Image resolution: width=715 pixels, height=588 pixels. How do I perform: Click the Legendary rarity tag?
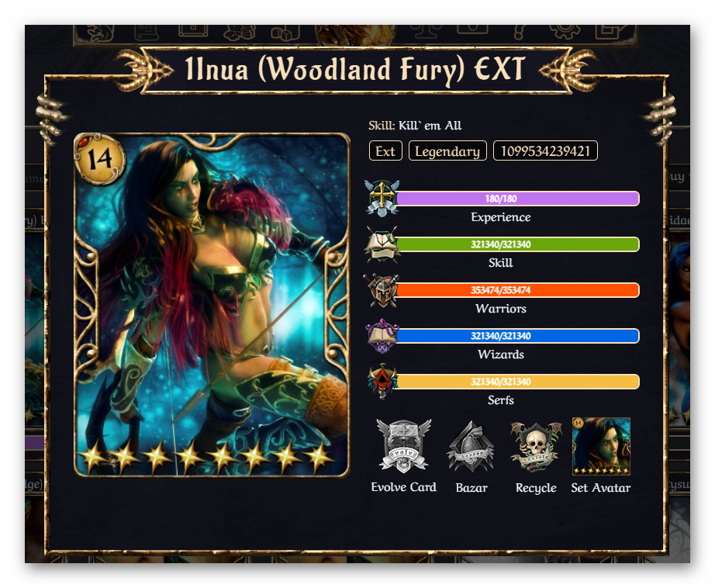[x=447, y=151]
